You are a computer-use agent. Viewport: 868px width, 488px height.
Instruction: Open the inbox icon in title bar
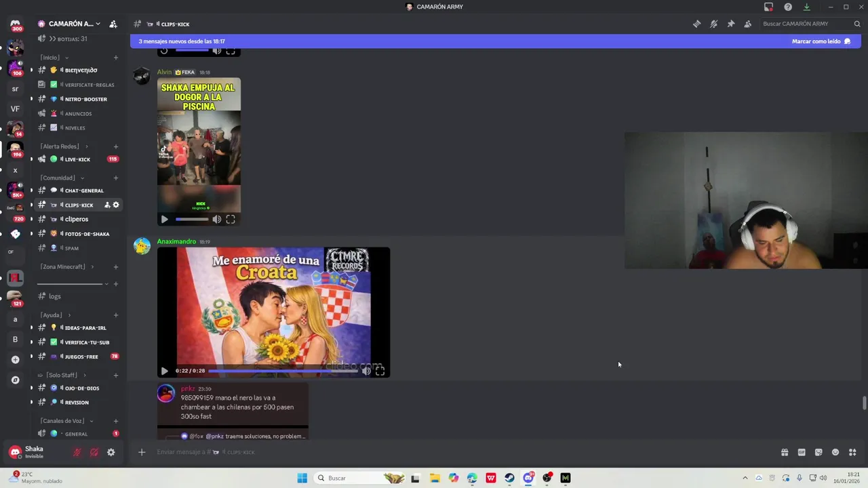768,7
